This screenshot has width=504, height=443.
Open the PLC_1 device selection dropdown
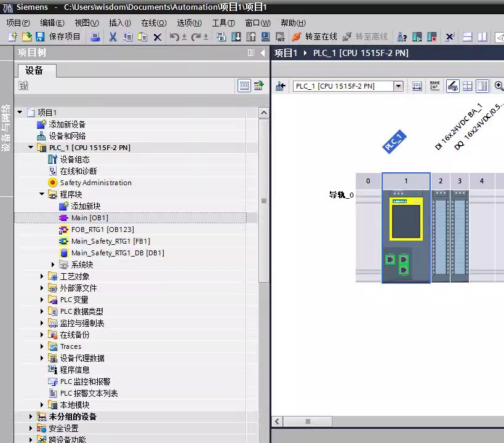(398, 86)
